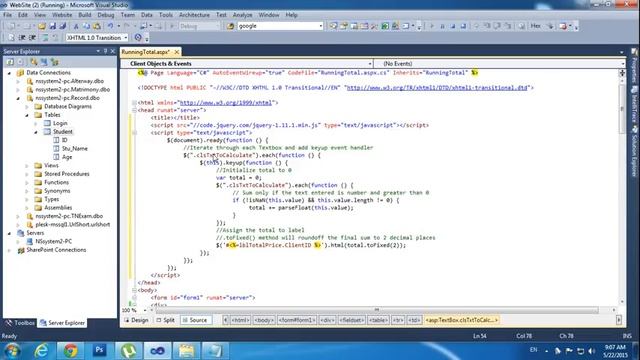Open the Analyze menu
The image size is (640, 360).
pos(242,15)
